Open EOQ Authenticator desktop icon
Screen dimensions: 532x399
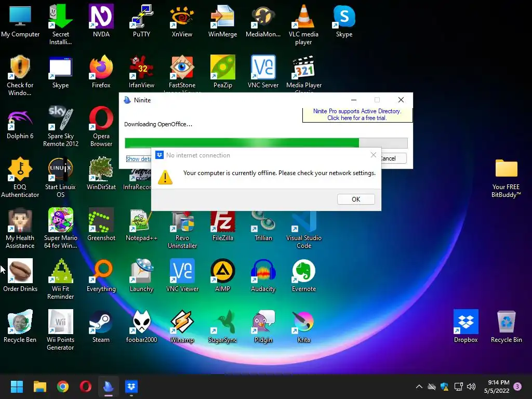(x=20, y=178)
